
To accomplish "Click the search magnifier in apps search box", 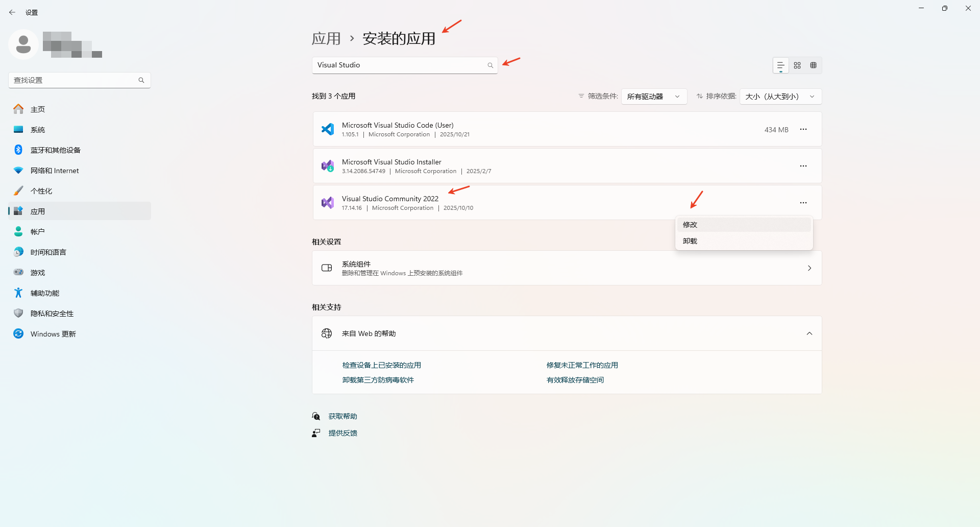I will (x=490, y=65).
